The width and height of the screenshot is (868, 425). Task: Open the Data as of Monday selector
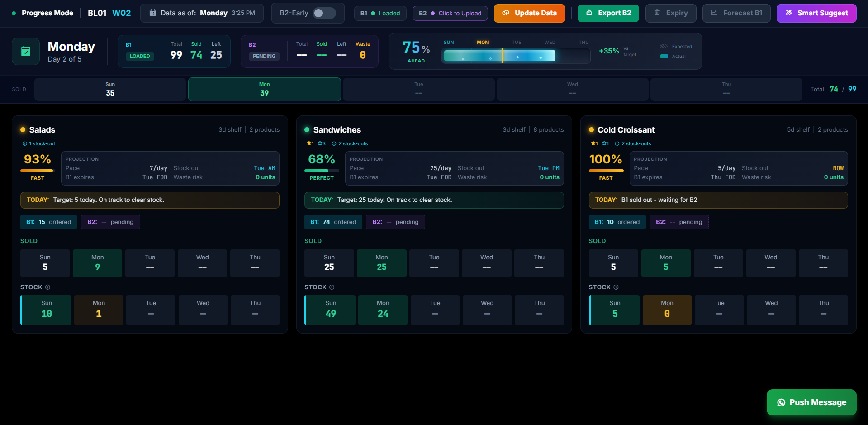[x=203, y=13]
